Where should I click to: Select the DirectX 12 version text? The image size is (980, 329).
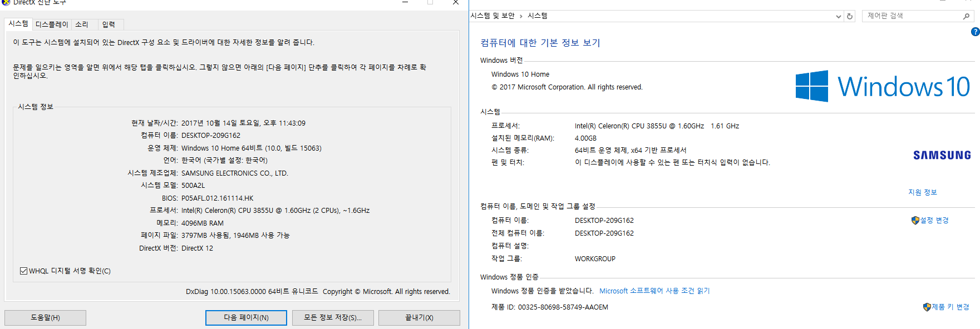(x=197, y=248)
